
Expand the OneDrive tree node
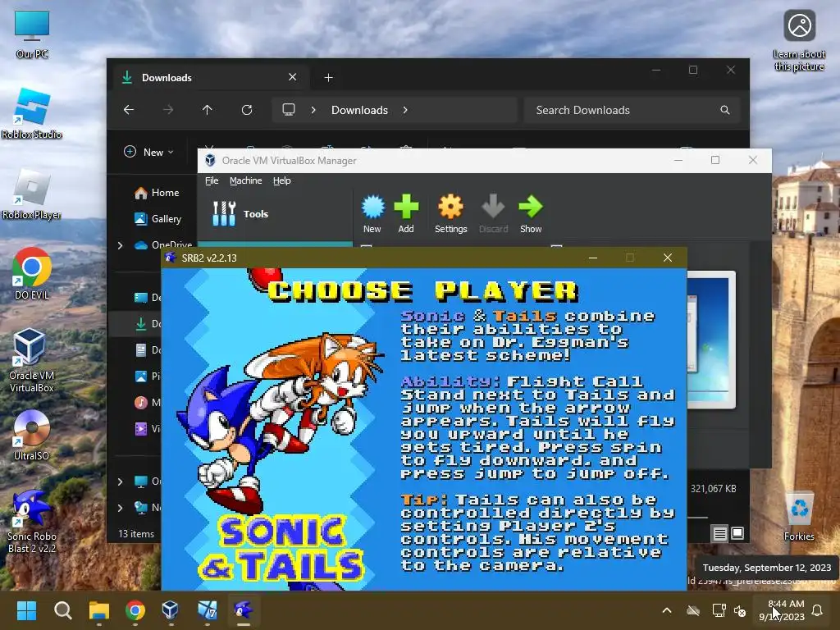point(120,245)
